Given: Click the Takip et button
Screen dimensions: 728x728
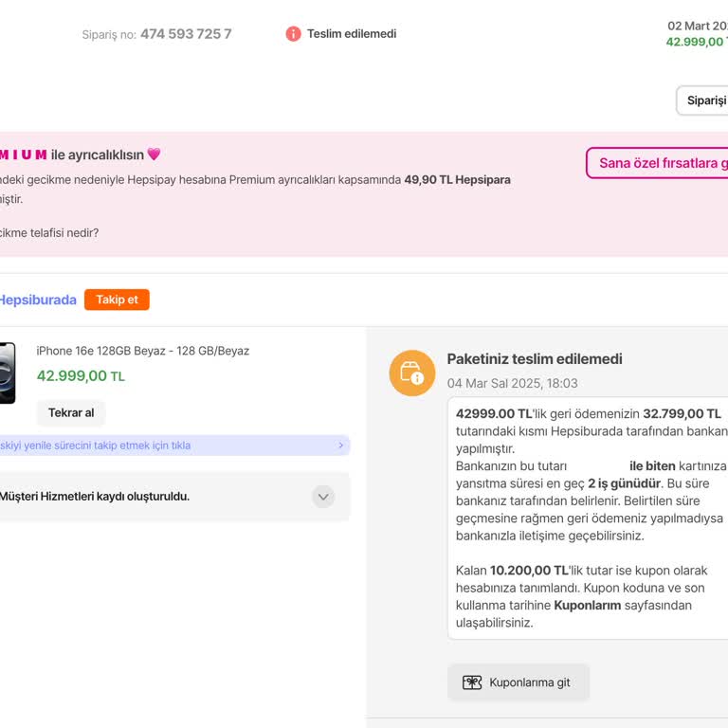Looking at the screenshot, I should click(x=117, y=300).
